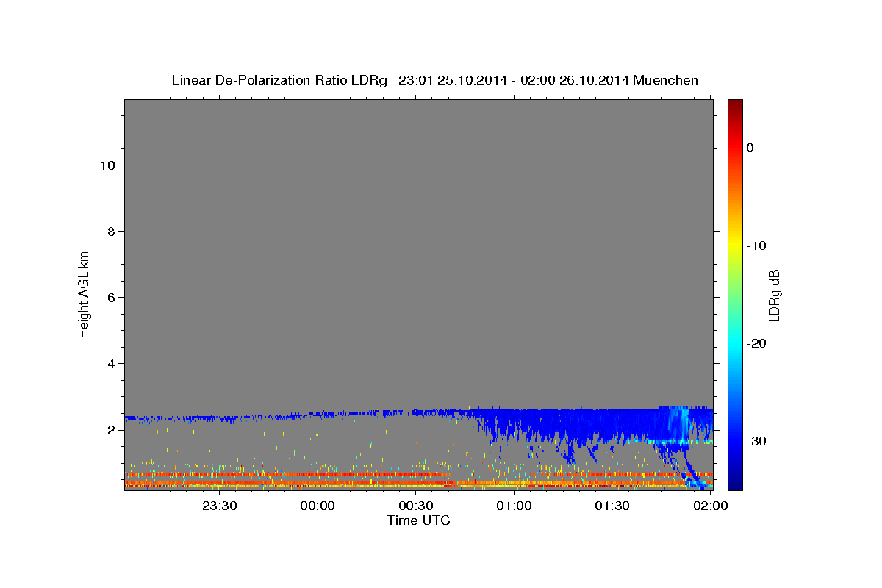This screenshot has height=588, width=882.
Task: Click the colorbar value -20
Action: click(757, 343)
